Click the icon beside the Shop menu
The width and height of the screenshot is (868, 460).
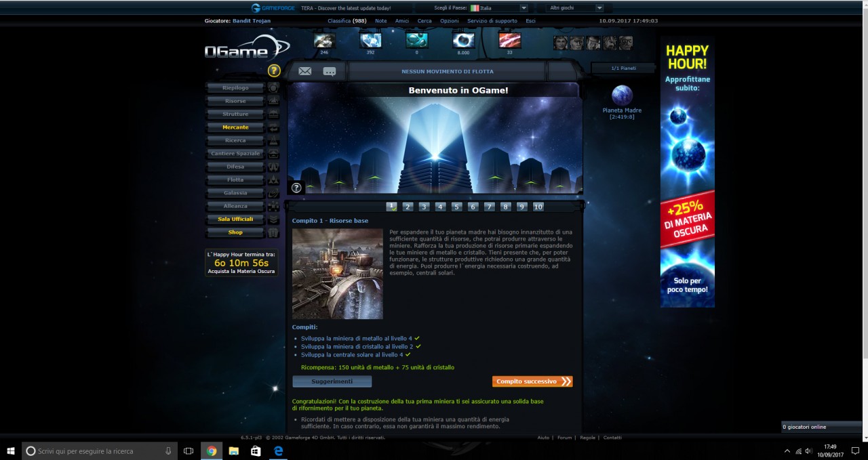coord(273,232)
